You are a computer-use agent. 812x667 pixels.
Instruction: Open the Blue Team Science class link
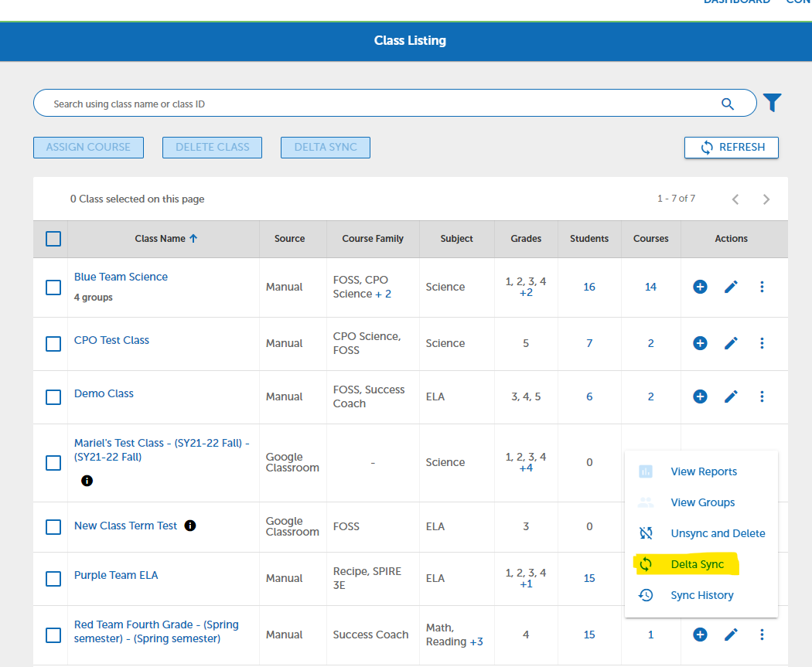[x=121, y=277]
